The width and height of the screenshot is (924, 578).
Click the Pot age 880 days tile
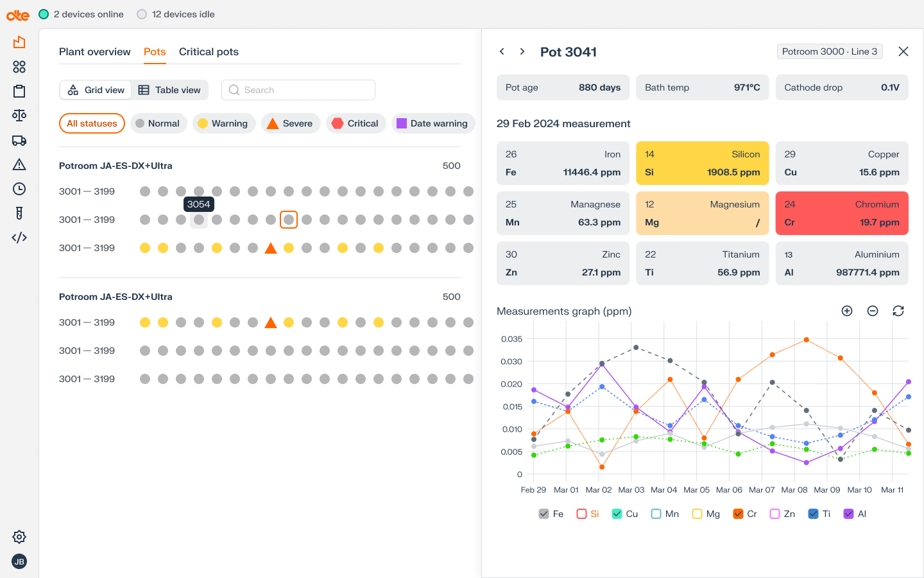[x=563, y=87]
